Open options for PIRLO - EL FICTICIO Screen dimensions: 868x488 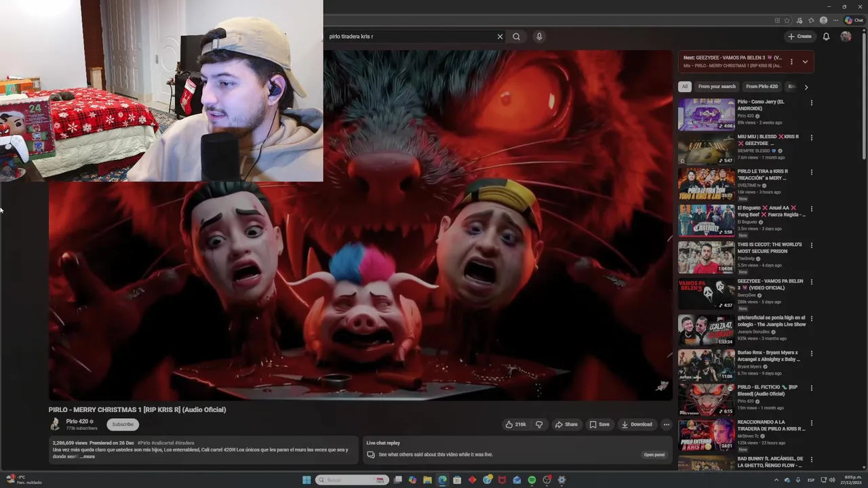[811, 388]
